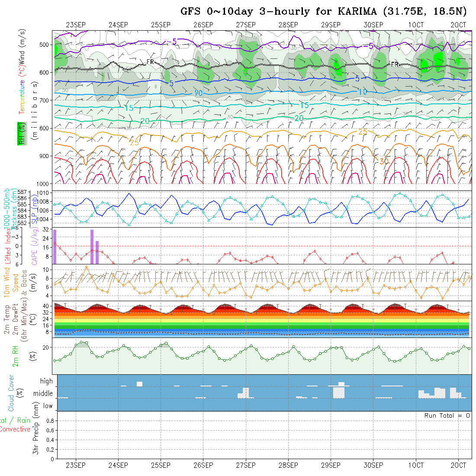Viewport: 476px width, 476px height.
Task: Select the 'low' cloud cover level label
Action: (x=48, y=406)
